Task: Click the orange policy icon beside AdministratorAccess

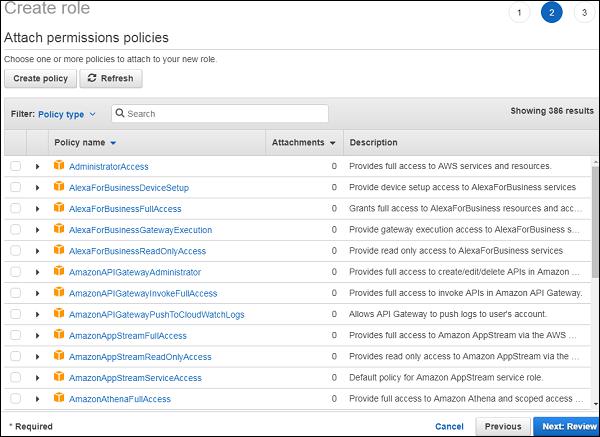Action: [x=59, y=166]
